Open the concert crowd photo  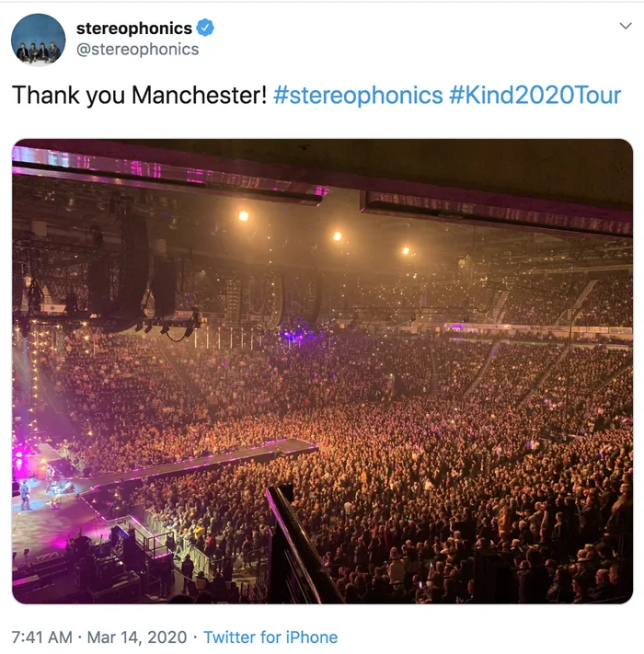322,372
